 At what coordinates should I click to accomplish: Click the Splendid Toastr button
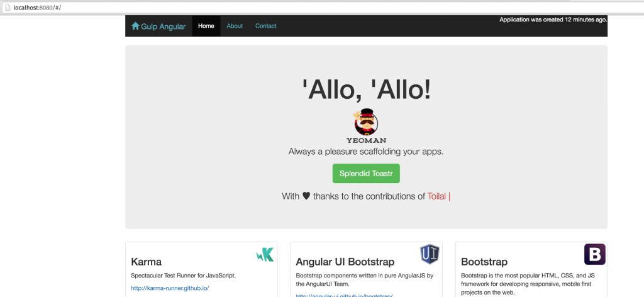click(x=366, y=173)
